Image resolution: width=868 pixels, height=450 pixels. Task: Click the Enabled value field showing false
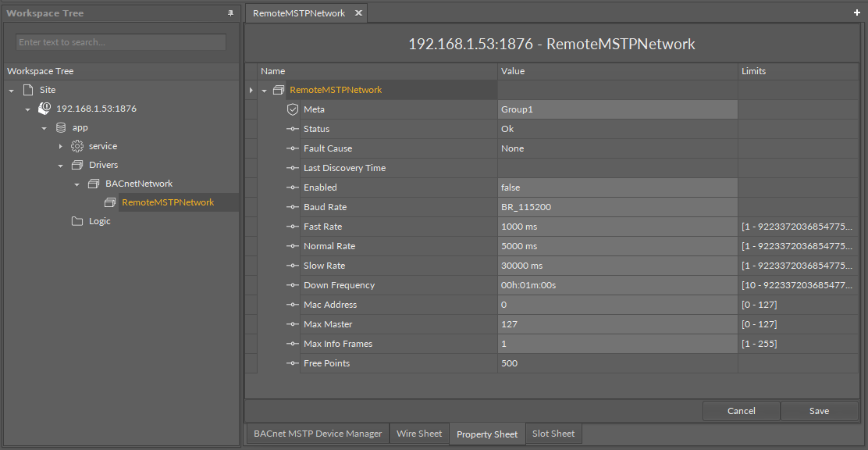point(617,187)
